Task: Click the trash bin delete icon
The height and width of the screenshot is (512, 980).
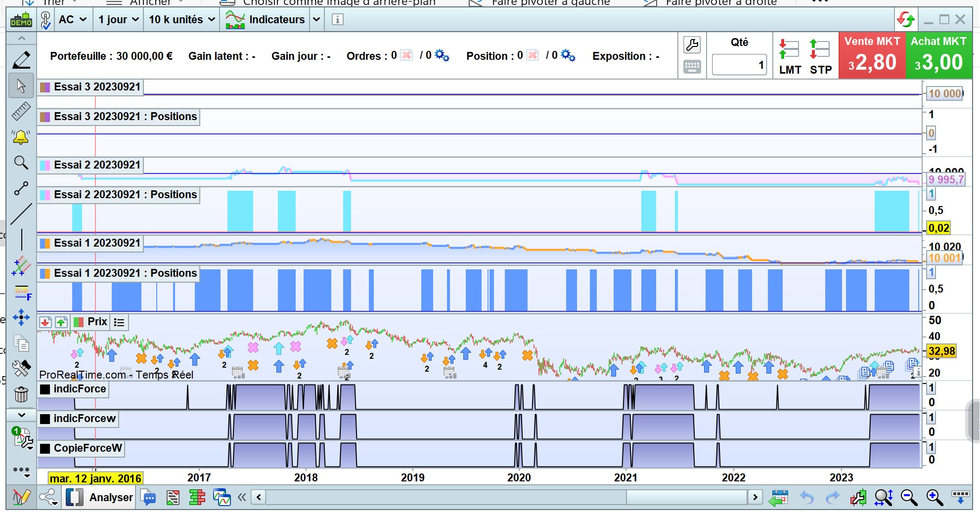Action: [21, 394]
